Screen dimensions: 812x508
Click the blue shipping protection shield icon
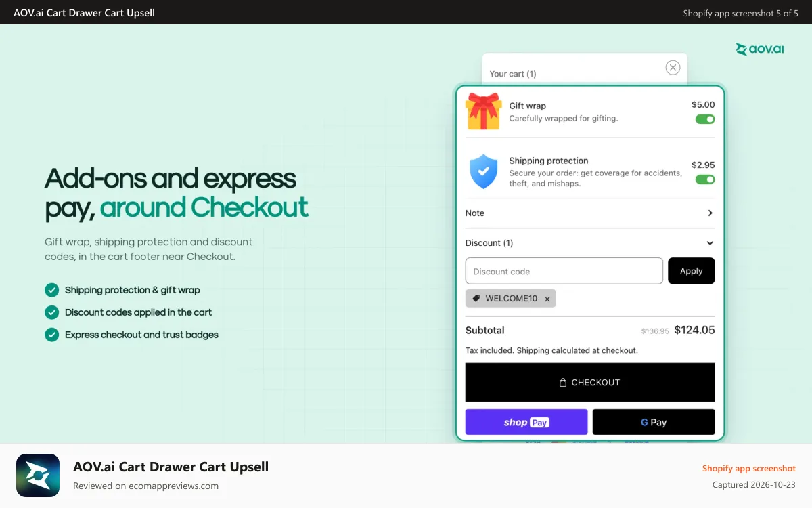(483, 171)
